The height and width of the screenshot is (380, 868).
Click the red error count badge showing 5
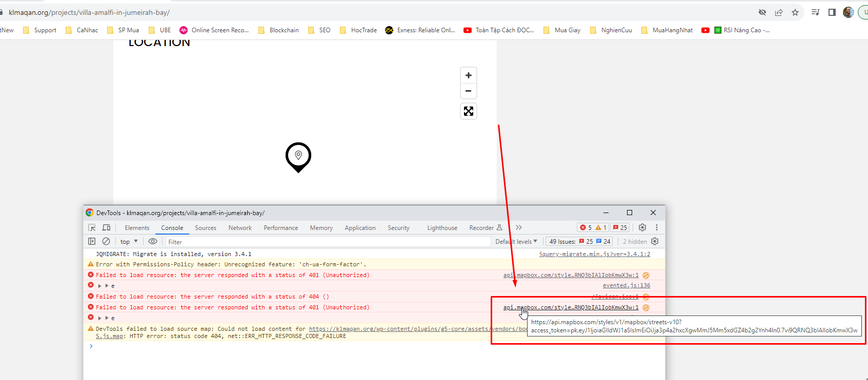tap(586, 227)
